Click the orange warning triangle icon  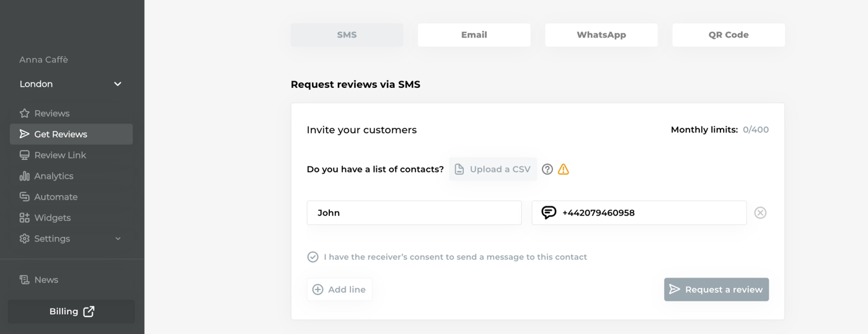(x=563, y=169)
